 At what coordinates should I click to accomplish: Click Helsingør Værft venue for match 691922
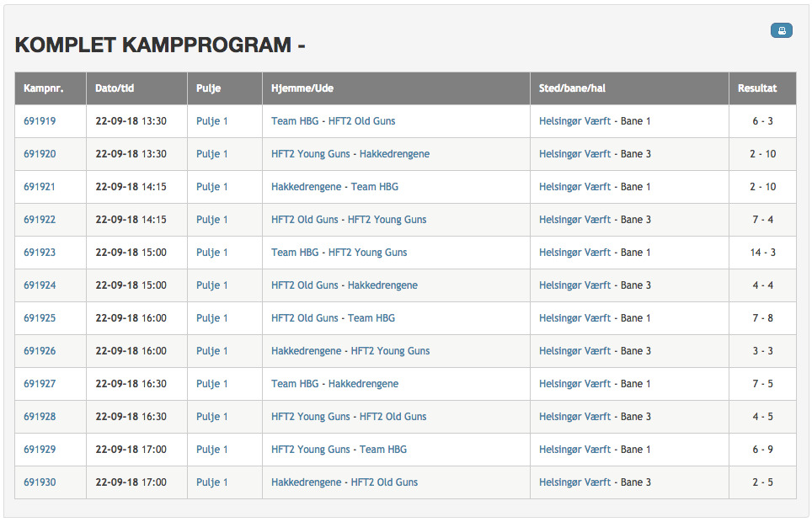[574, 220]
